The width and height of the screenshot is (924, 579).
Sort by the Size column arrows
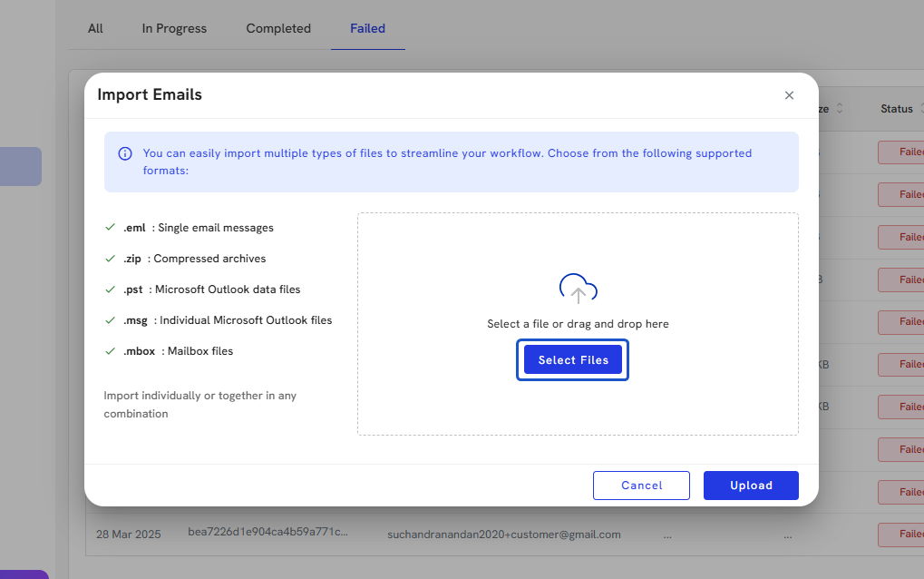[x=840, y=109]
